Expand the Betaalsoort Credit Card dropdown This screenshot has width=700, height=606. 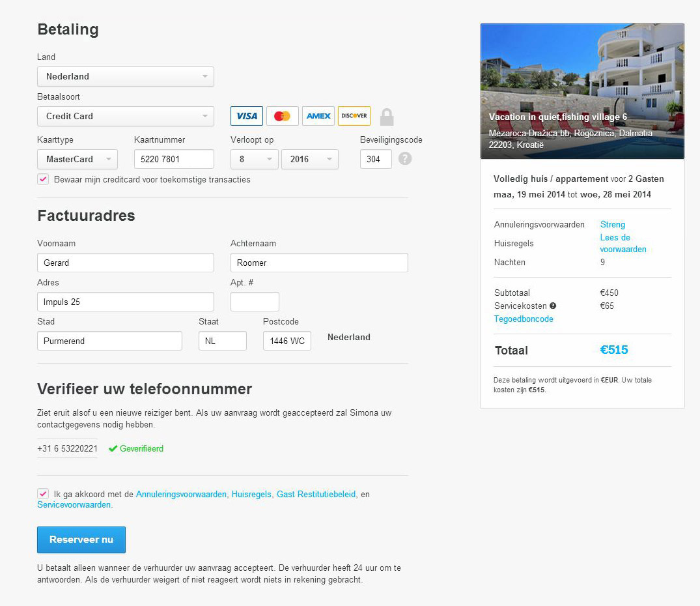(126, 116)
